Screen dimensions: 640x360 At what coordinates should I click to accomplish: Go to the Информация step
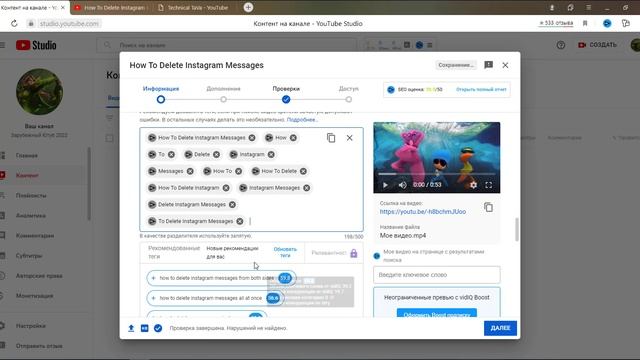click(161, 94)
